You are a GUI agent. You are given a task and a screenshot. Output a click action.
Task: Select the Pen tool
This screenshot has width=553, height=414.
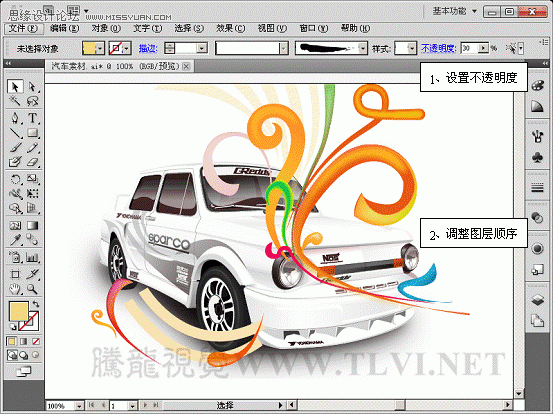[15, 118]
